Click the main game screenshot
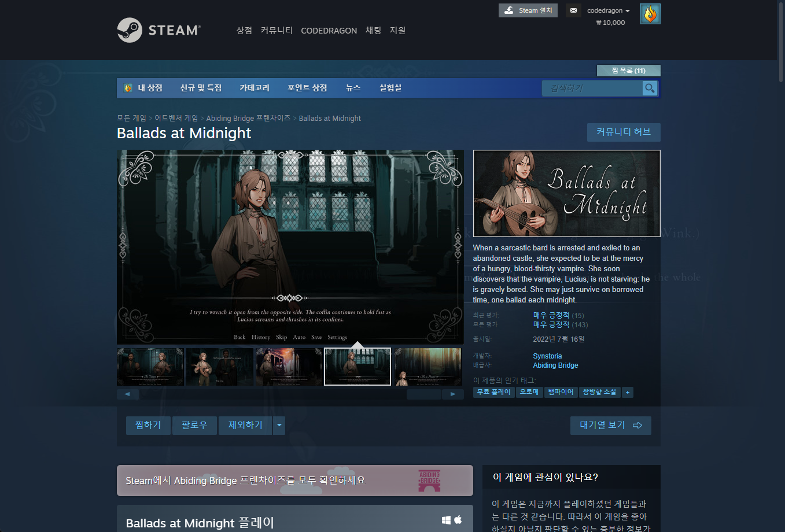This screenshot has height=532, width=785. pyautogui.click(x=290, y=247)
